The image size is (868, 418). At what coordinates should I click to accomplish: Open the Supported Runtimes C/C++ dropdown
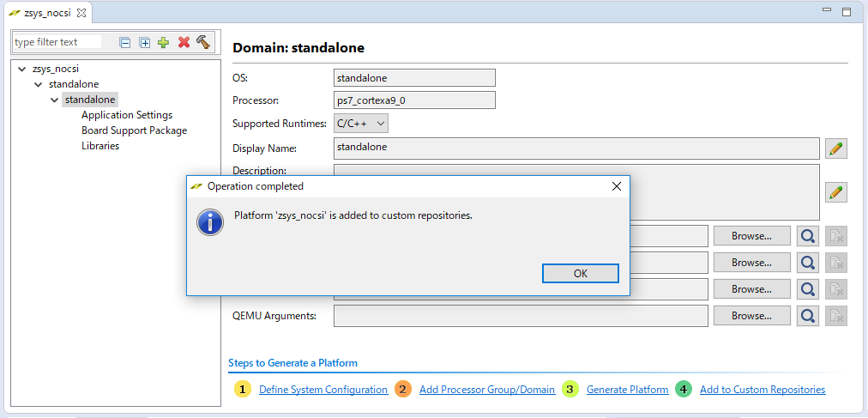pos(361,124)
